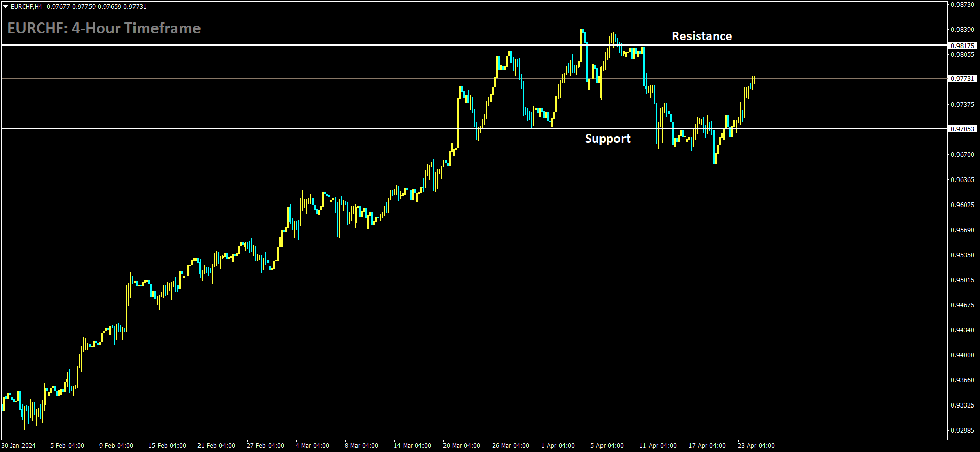Select the EURCHF,H4 symbol label

[x=27, y=7]
